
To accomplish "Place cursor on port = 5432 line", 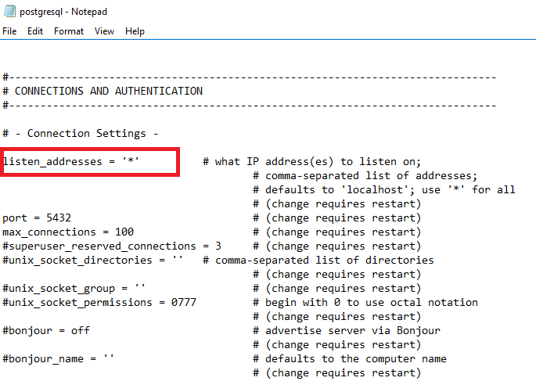I will click(37, 218).
